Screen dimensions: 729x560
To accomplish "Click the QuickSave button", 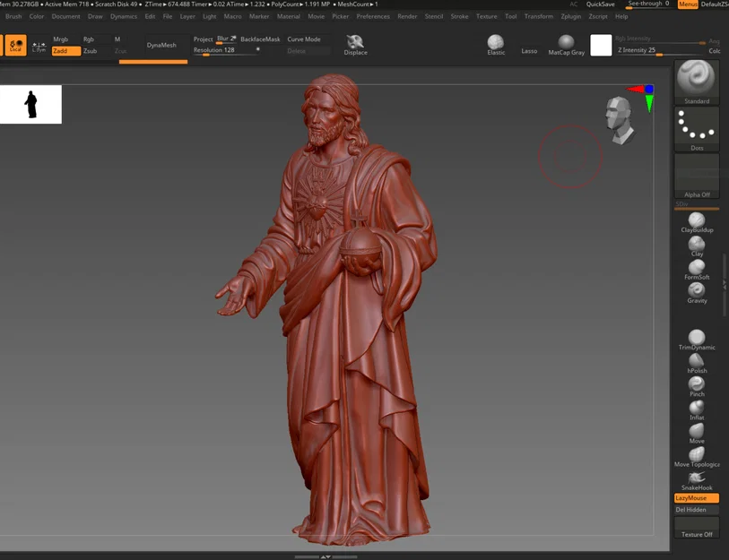I will coord(600,4).
